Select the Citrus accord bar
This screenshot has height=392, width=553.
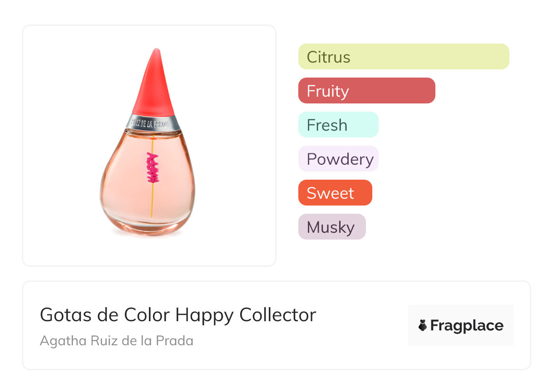pyautogui.click(x=403, y=57)
